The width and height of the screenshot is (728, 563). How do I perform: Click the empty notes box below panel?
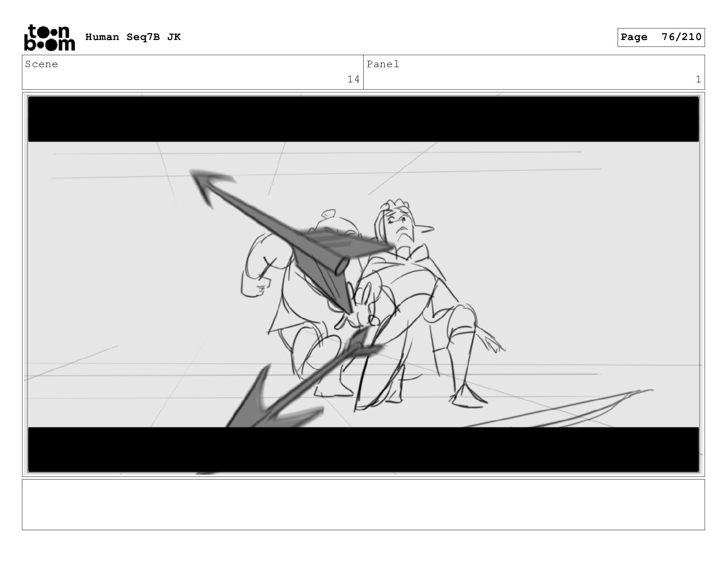click(x=364, y=505)
